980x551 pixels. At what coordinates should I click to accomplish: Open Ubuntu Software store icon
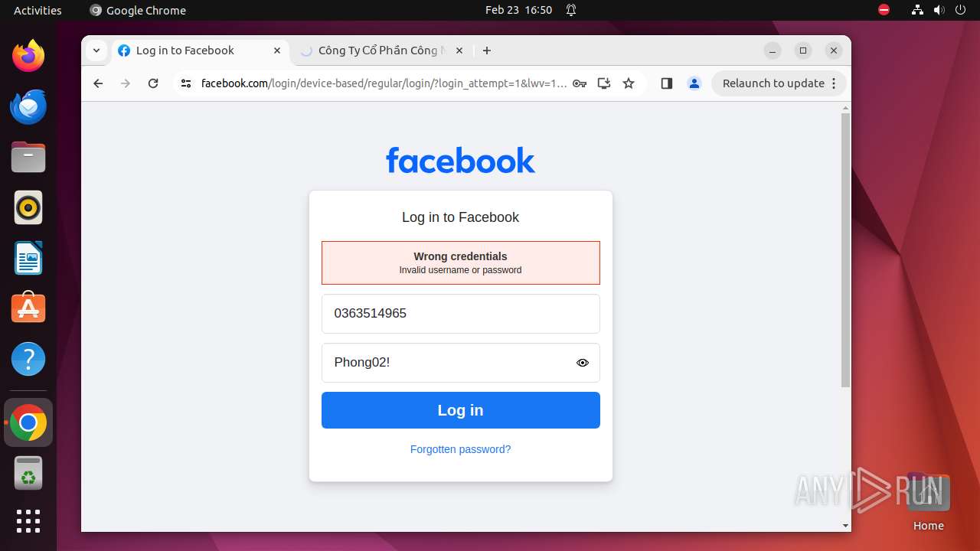pos(28,308)
